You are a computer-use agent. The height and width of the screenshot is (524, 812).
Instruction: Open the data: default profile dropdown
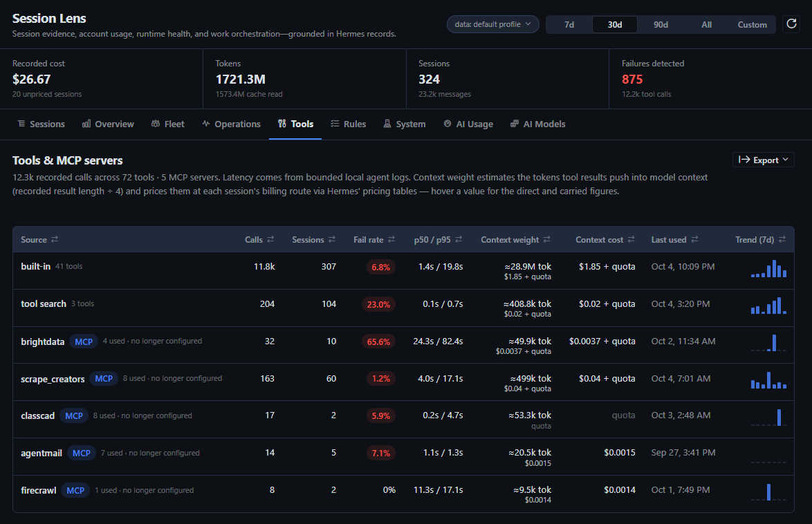coord(492,24)
